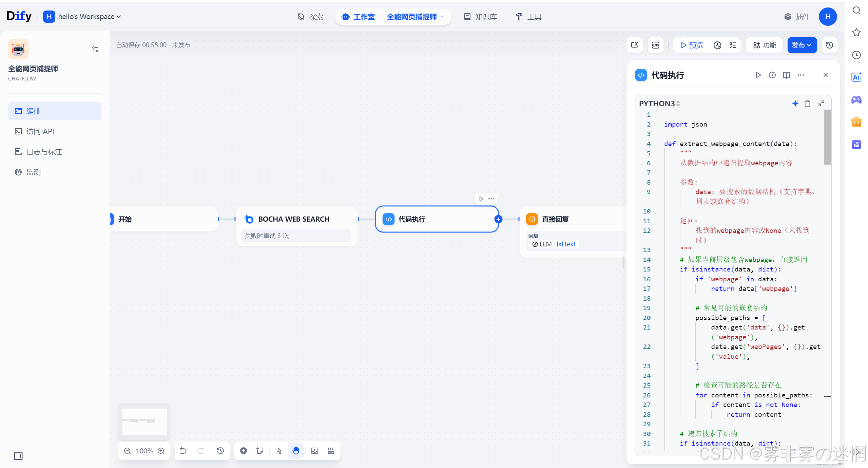The width and height of the screenshot is (868, 468).
Task: Select 日志与标注 in sidebar
Action: [55, 152]
